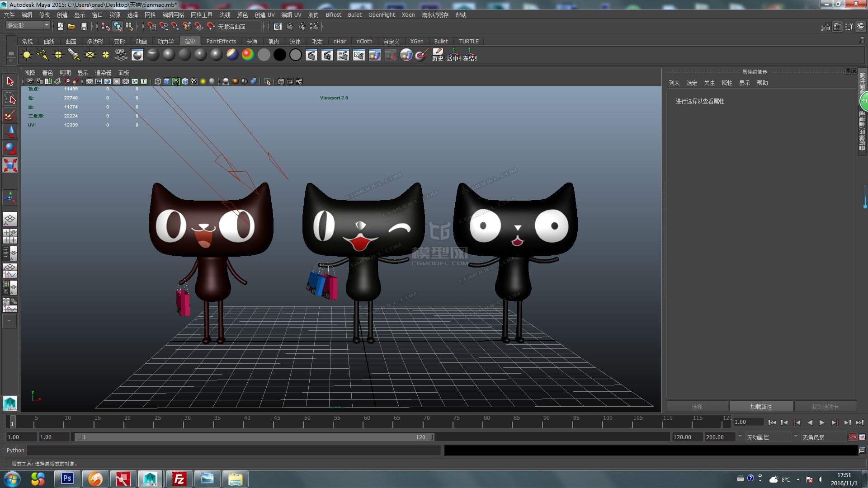This screenshot has width=868, height=488.
Task: Click the 加载属性 button
Action: (x=761, y=407)
